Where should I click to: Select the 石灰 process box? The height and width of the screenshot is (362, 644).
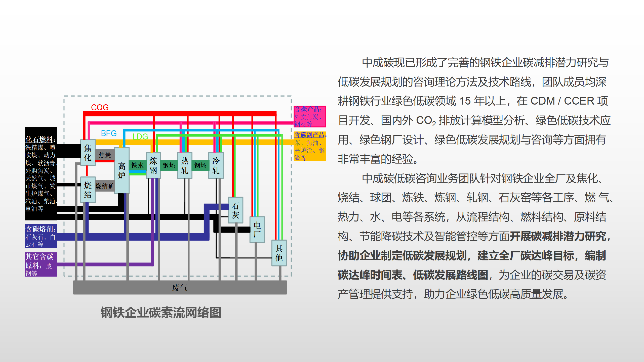click(235, 210)
